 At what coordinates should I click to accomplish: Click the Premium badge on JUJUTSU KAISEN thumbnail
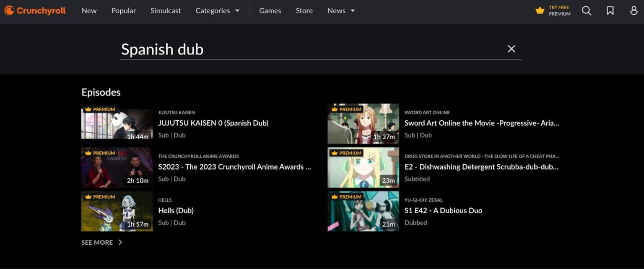100,109
